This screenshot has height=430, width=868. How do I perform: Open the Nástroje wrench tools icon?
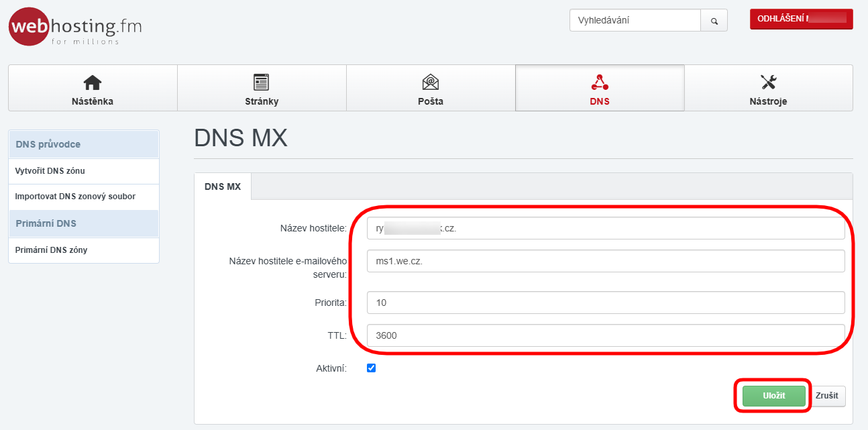[768, 82]
